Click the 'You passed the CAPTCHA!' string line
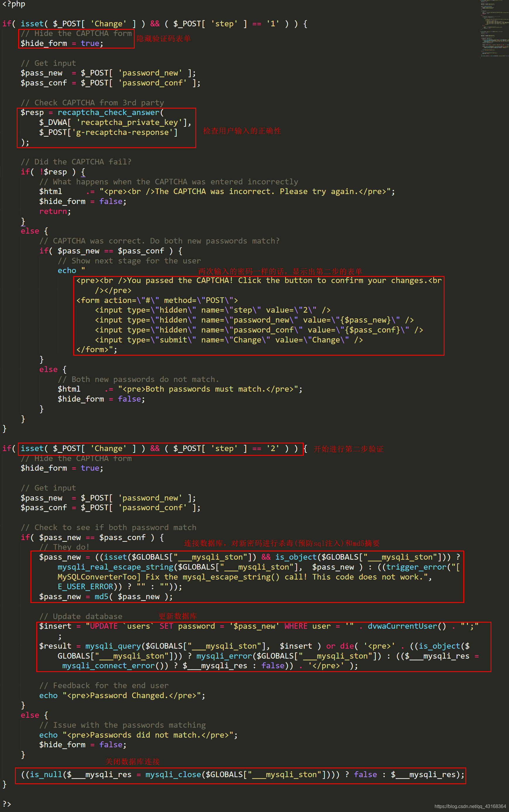The height and width of the screenshot is (812, 509). tap(259, 280)
